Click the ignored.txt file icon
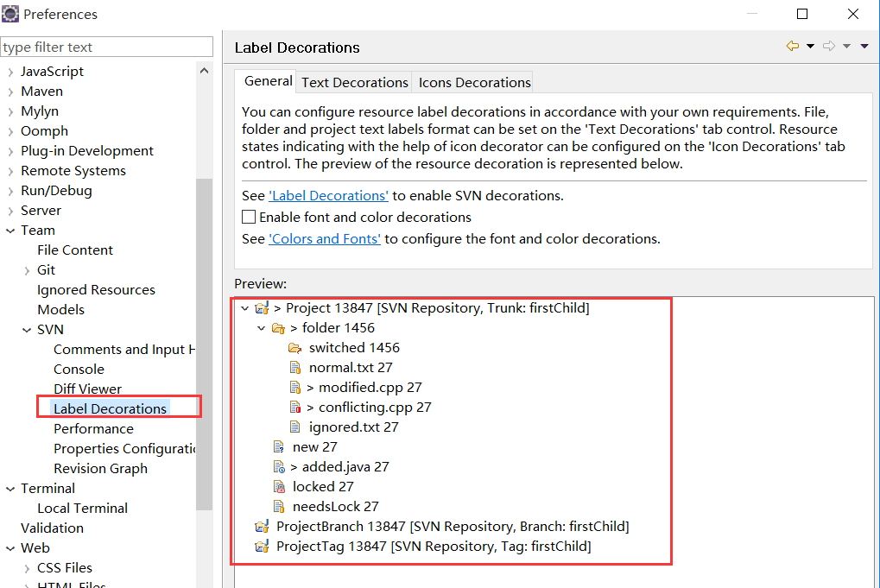Image resolution: width=880 pixels, height=588 pixels. [x=295, y=427]
